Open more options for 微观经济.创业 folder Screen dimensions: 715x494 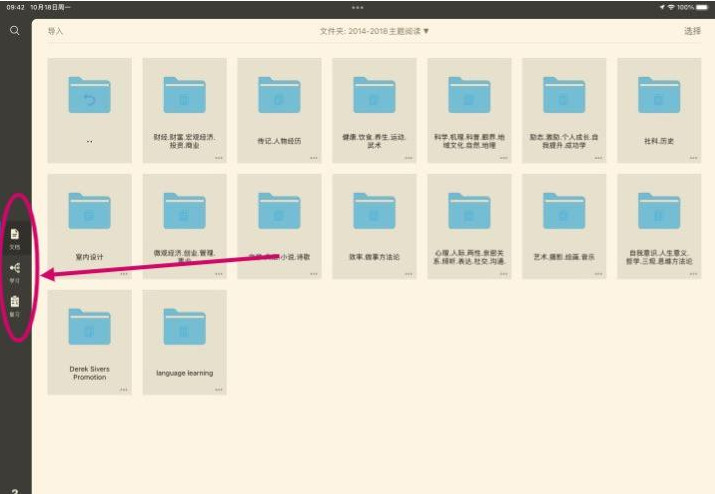[219, 274]
